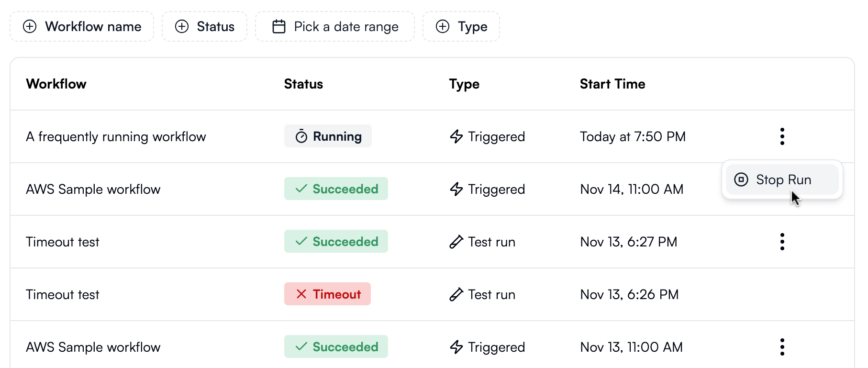
Task: Click the Workflow column header
Action: [x=56, y=84]
